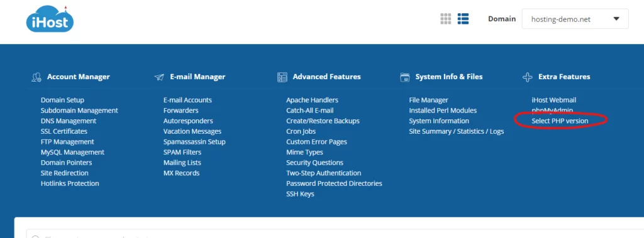
Task: Go to SPAM Filters
Action: click(x=182, y=152)
